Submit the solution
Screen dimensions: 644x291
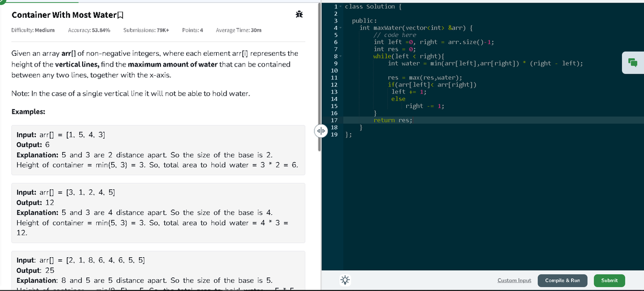click(609, 280)
